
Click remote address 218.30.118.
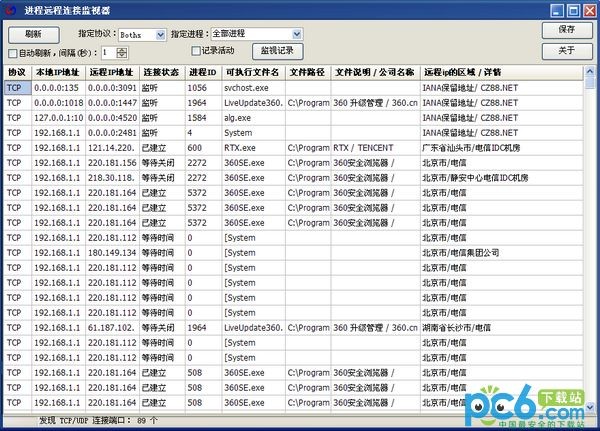tap(112, 178)
